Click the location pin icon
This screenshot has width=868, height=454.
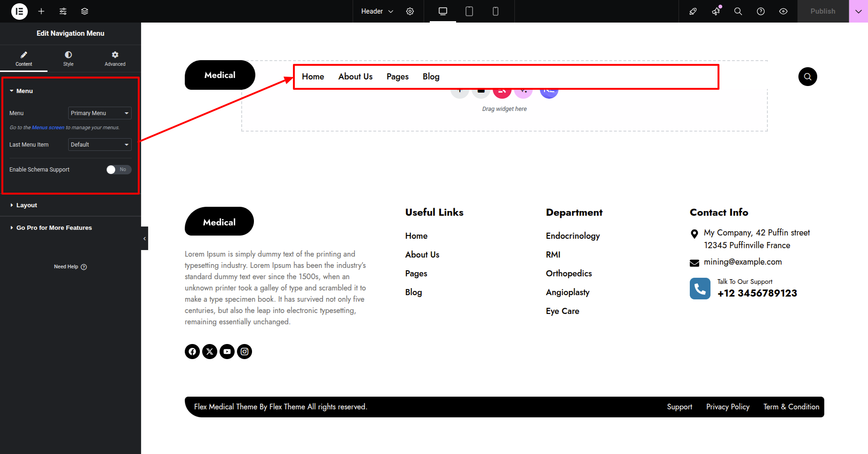(694, 234)
